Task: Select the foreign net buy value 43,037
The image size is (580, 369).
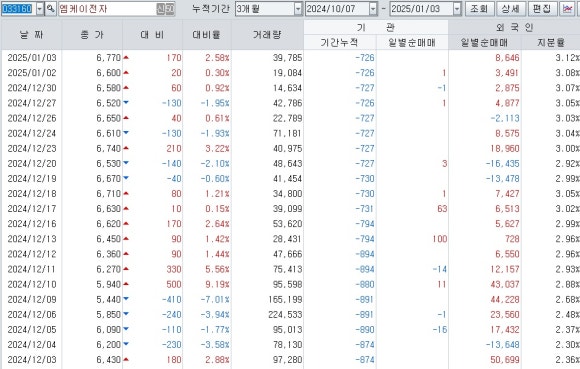Action: [x=505, y=284]
